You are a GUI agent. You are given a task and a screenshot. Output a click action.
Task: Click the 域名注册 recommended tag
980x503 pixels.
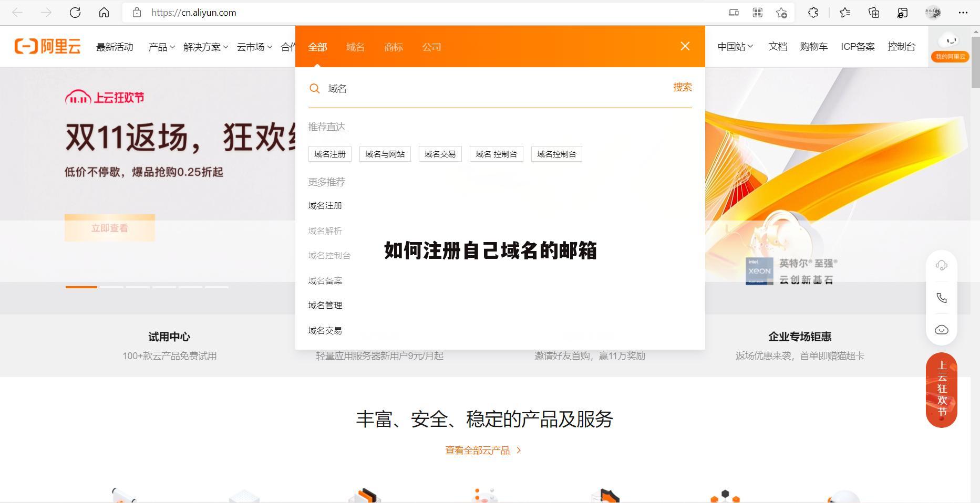pos(330,154)
